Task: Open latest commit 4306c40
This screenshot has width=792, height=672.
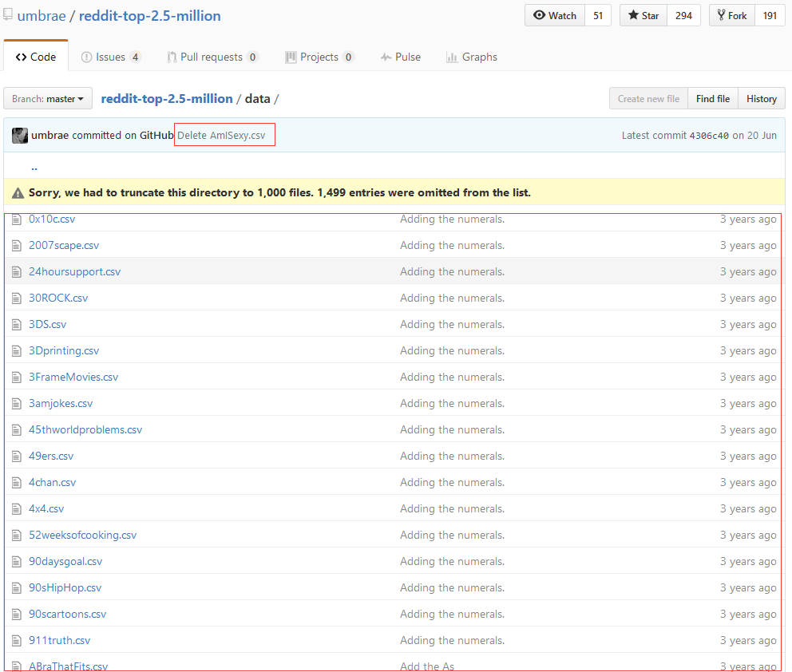Action: click(709, 136)
